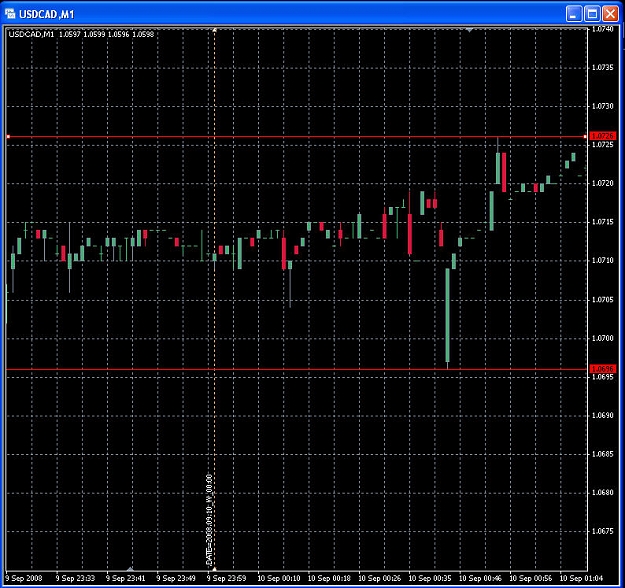Click the USDCAD,M1 title bar text
This screenshot has height=588, width=625.
pyautogui.click(x=47, y=14)
